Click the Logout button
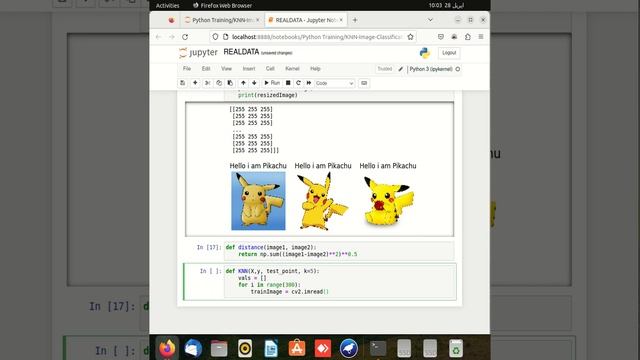Image resolution: width=640 pixels, height=360 pixels. click(x=449, y=53)
